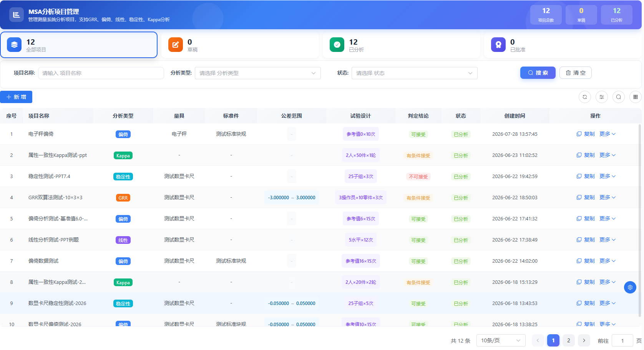644x350 pixels.
Task: Click the 2人×50件×1轮 design tag
Action: click(x=361, y=155)
